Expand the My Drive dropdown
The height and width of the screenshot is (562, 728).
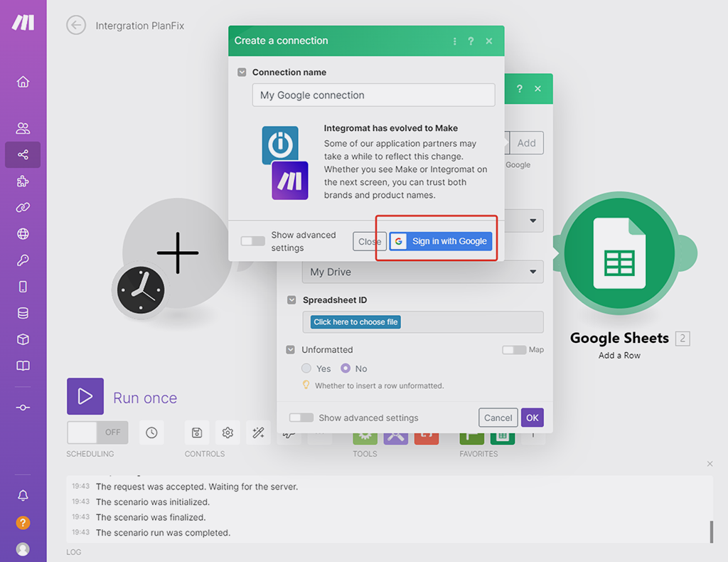(422, 272)
